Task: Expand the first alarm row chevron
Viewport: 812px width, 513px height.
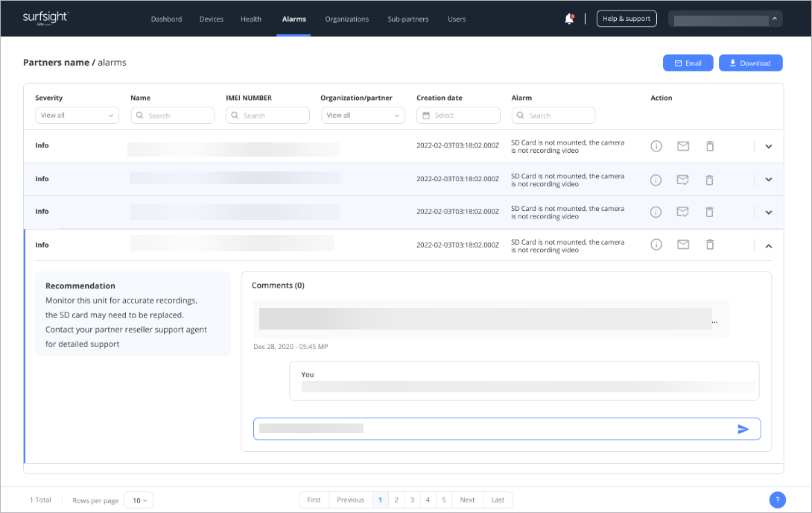Action: click(x=769, y=147)
